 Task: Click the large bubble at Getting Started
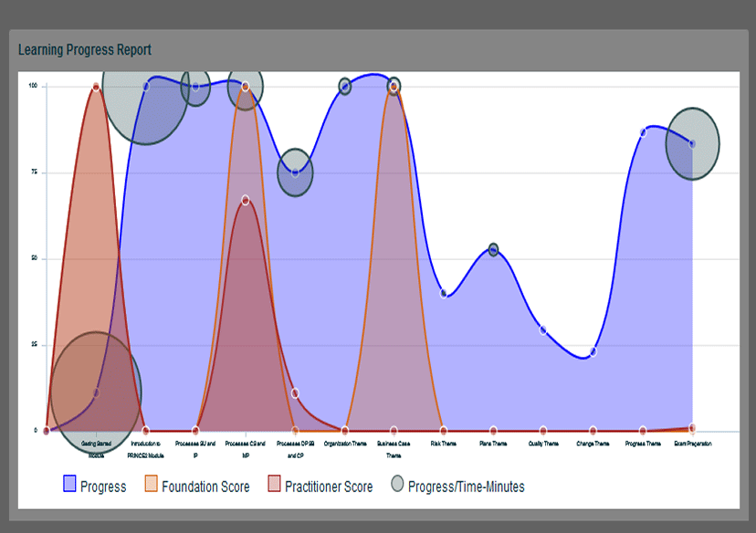pyautogui.click(x=96, y=392)
